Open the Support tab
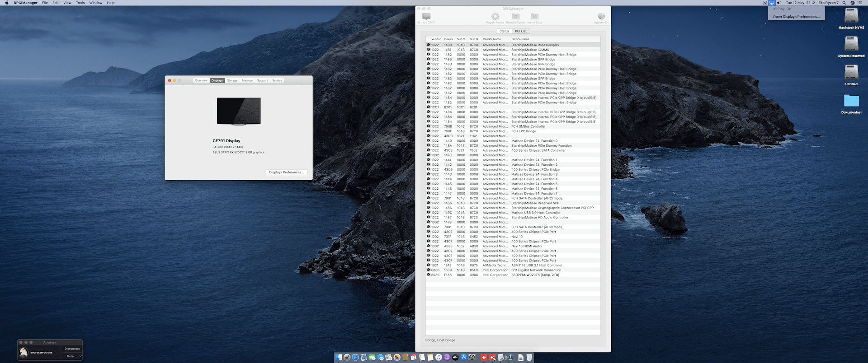Image resolution: width=868 pixels, height=363 pixels. (x=263, y=80)
